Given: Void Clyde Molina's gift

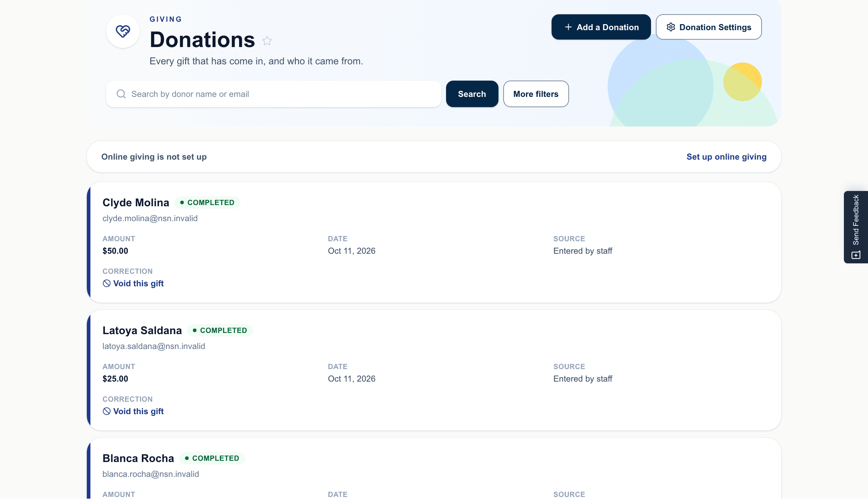Looking at the screenshot, I should pyautogui.click(x=133, y=283).
